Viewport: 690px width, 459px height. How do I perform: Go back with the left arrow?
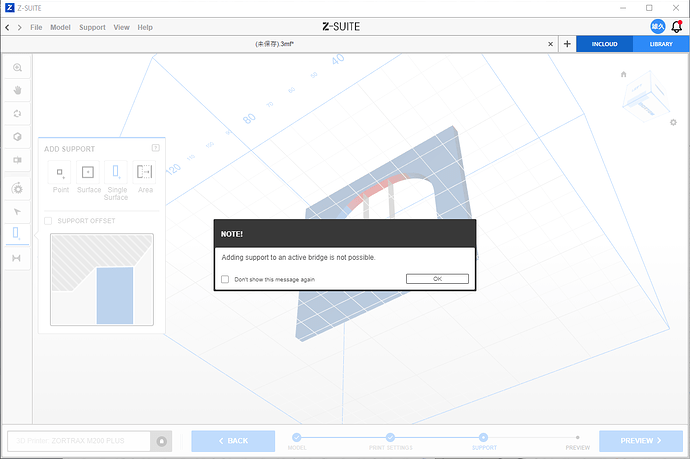pos(7,27)
